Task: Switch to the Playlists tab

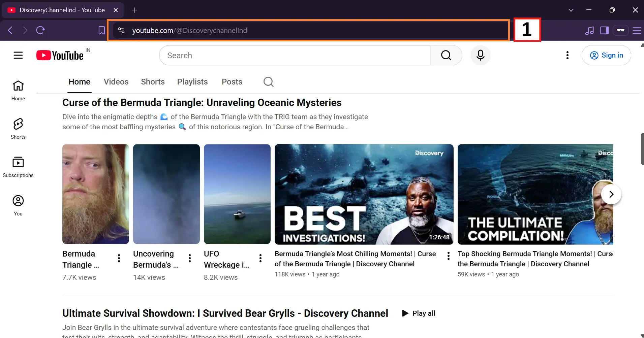Action: point(192,82)
